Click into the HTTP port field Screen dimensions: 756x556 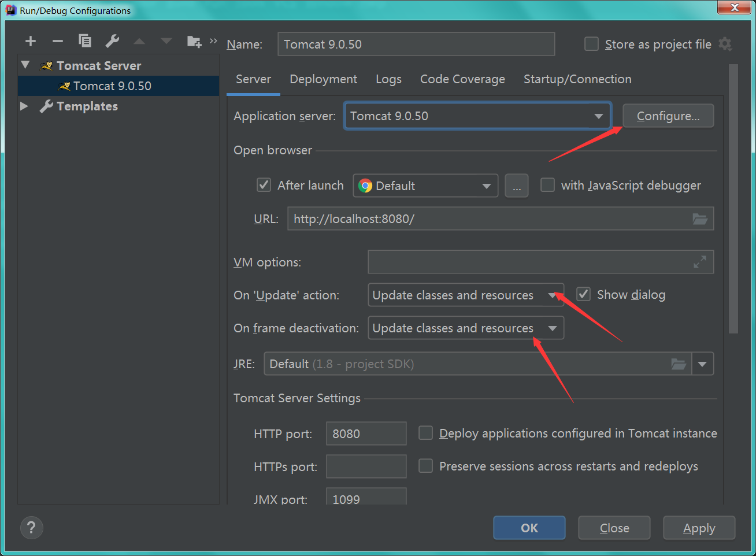(x=366, y=433)
